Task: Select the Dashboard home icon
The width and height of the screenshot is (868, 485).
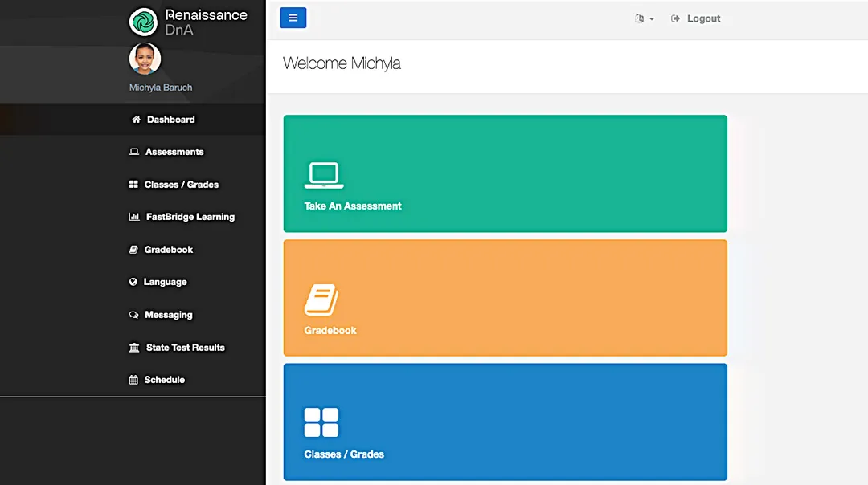Action: pos(135,119)
